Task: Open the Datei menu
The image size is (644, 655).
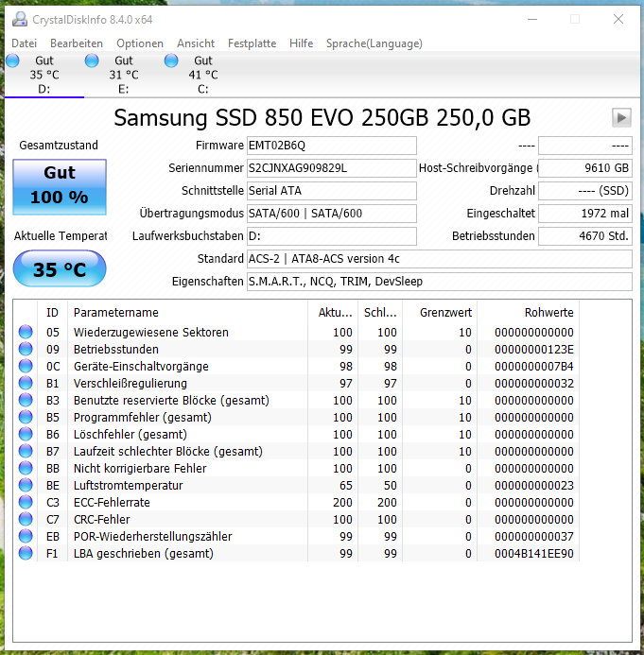Action: click(x=24, y=43)
